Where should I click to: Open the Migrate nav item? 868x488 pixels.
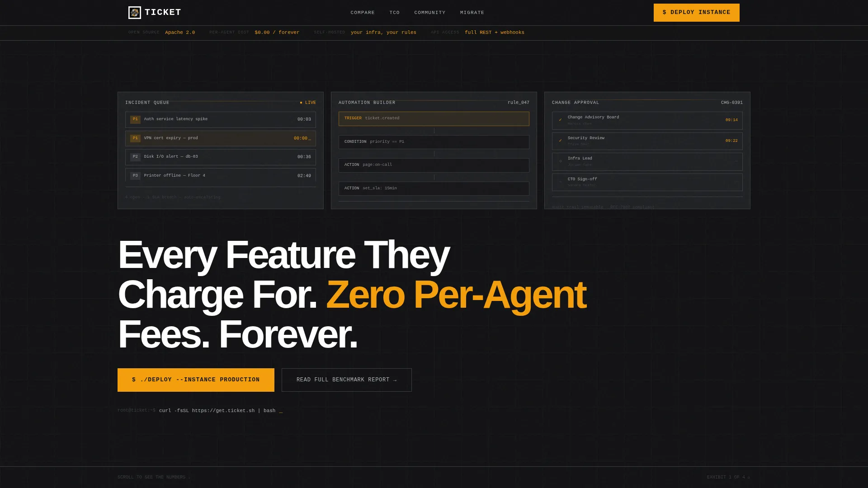point(472,13)
